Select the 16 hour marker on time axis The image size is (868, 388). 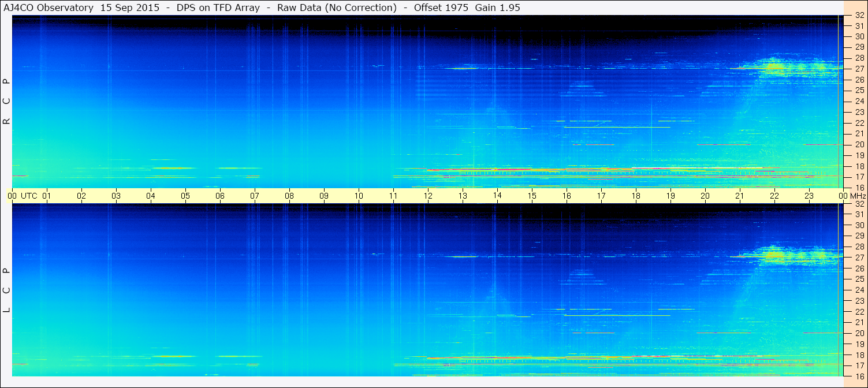click(567, 196)
